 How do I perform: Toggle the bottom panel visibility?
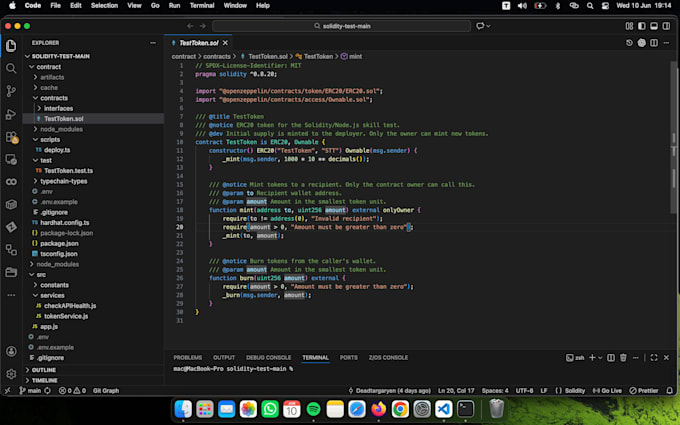pyautogui.click(x=654, y=26)
